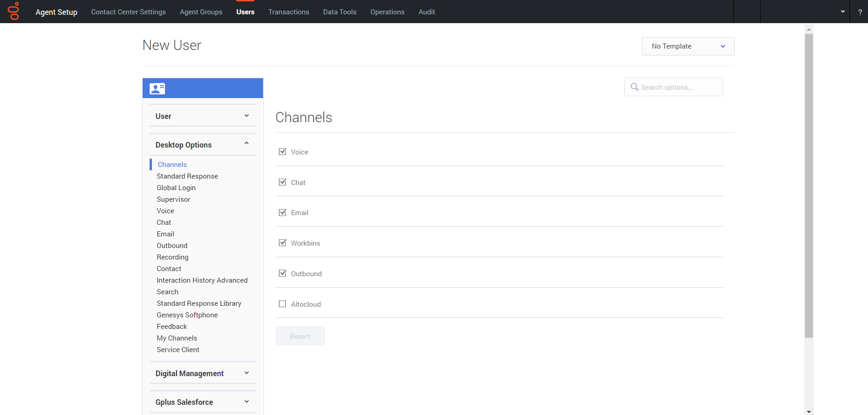Open Standard Response options in the sidebar
The image size is (868, 415).
187,176
